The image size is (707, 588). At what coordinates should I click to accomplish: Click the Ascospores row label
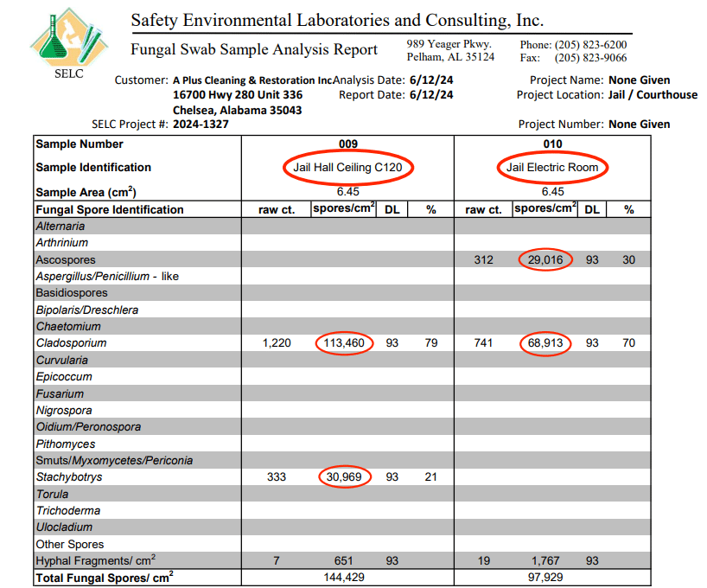pyautogui.click(x=66, y=259)
